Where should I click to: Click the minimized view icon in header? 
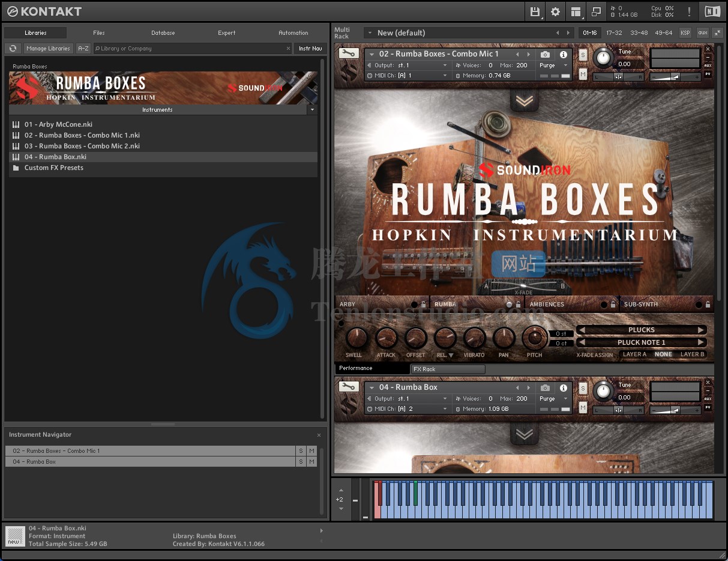[595, 11]
